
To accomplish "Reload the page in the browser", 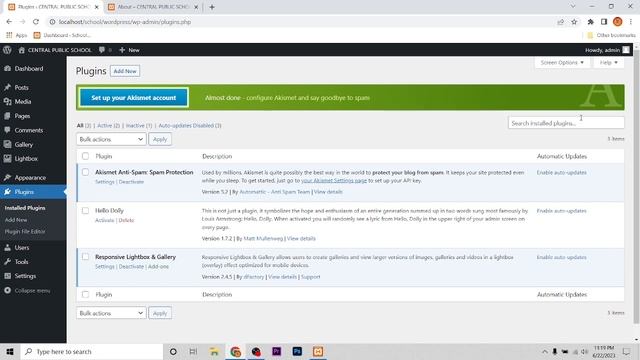I will click(36, 22).
